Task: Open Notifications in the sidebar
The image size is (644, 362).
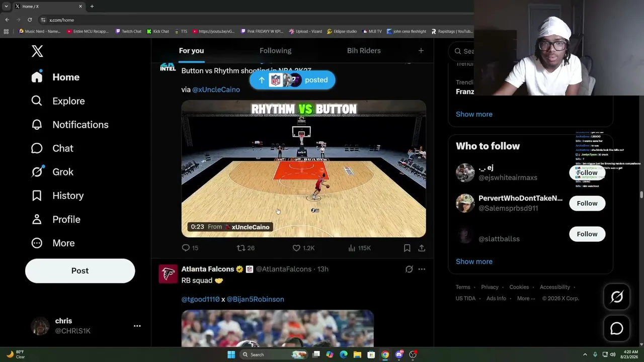Action: pos(69,125)
